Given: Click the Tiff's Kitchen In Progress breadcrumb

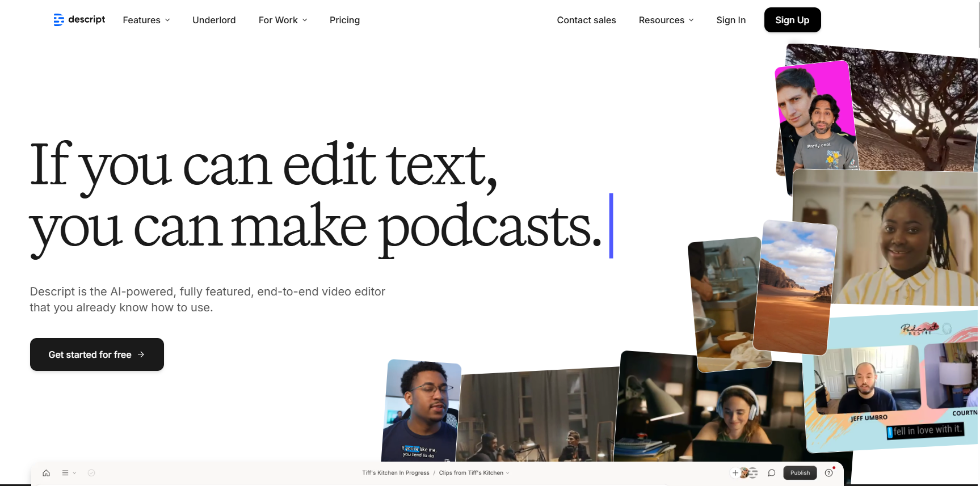Looking at the screenshot, I should click(x=396, y=473).
